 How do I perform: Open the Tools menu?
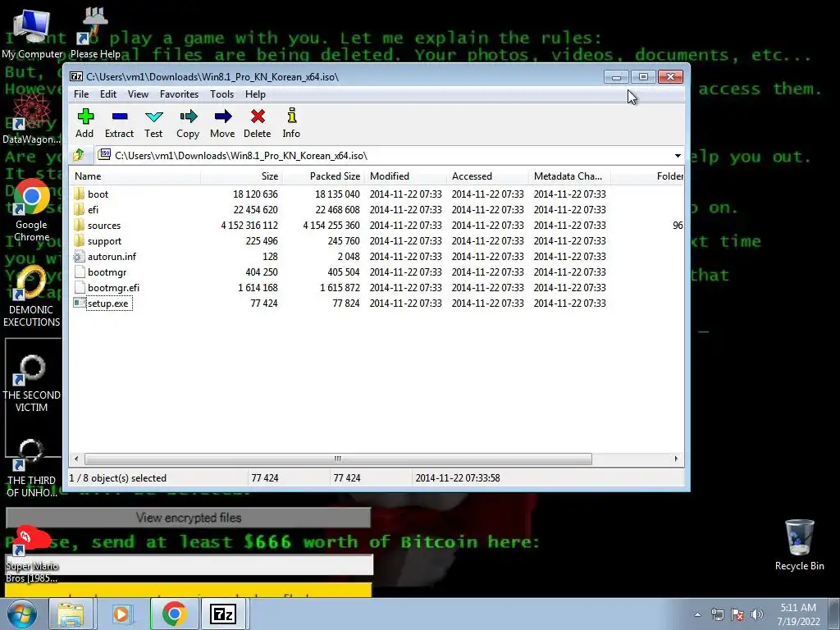pyautogui.click(x=221, y=94)
